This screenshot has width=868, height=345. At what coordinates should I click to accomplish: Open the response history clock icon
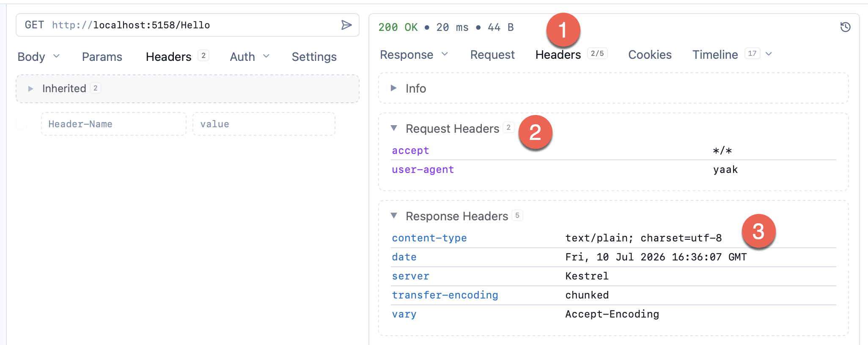[x=845, y=27]
